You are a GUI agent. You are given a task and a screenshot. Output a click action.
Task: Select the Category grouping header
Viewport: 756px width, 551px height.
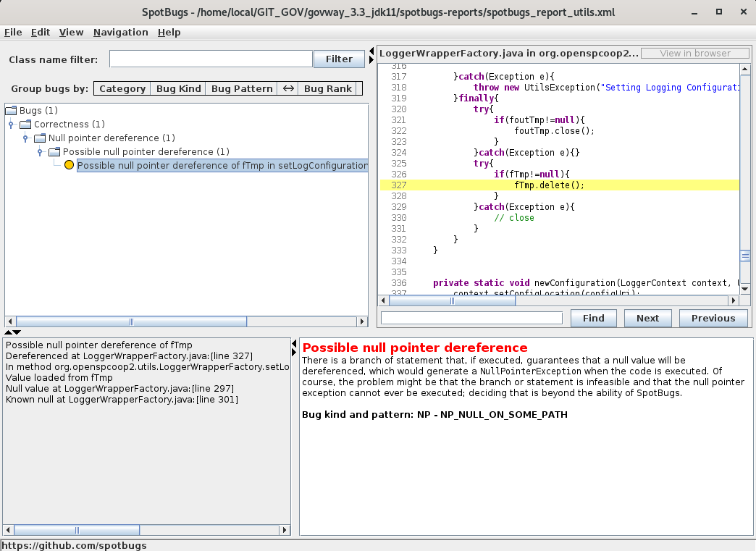[122, 89]
